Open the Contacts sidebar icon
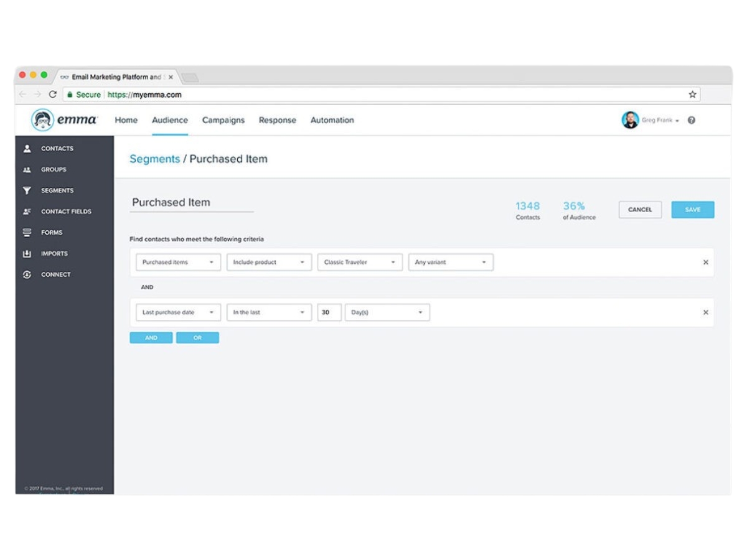 pos(27,149)
